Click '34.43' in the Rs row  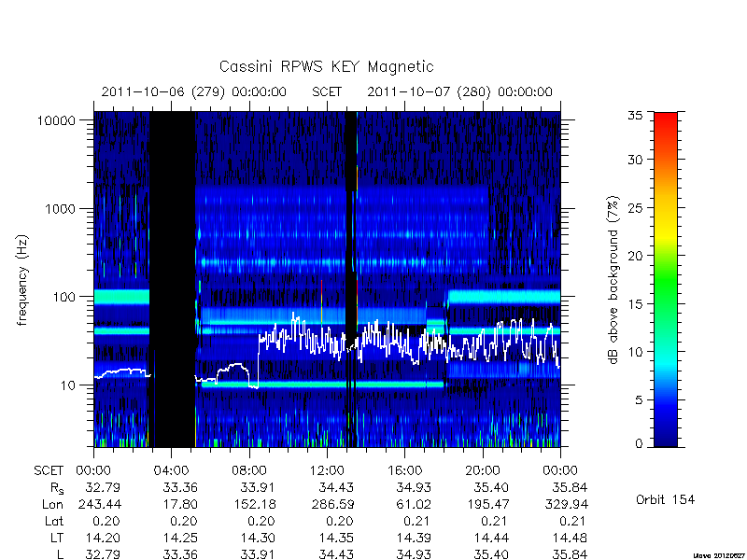336,487
